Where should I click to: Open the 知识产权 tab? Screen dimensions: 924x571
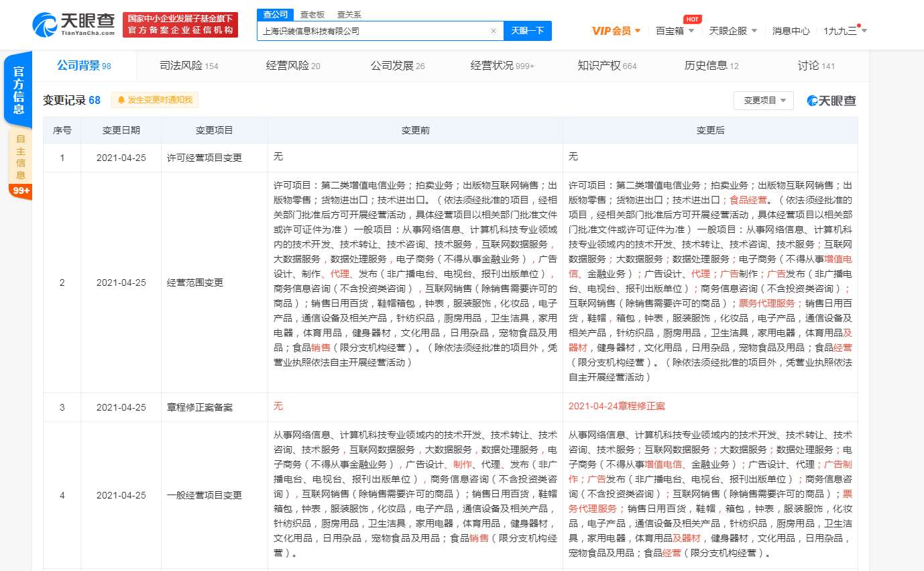607,66
